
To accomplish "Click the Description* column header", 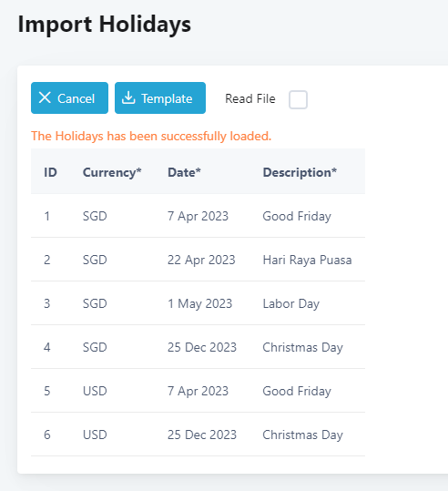I will 300,172.
